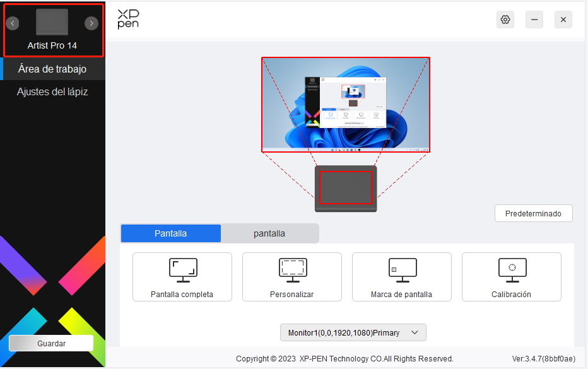This screenshot has height=369, width=588.
Task: Click the Guardar button
Action: coord(51,343)
